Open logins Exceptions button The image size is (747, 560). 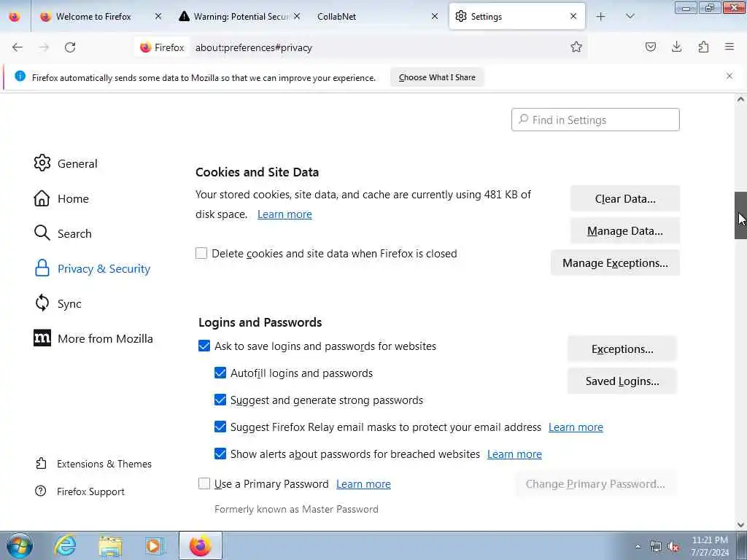tap(622, 349)
